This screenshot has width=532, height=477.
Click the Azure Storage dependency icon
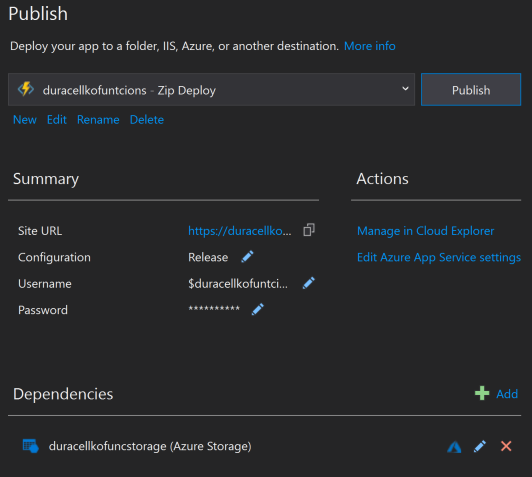pos(31,446)
